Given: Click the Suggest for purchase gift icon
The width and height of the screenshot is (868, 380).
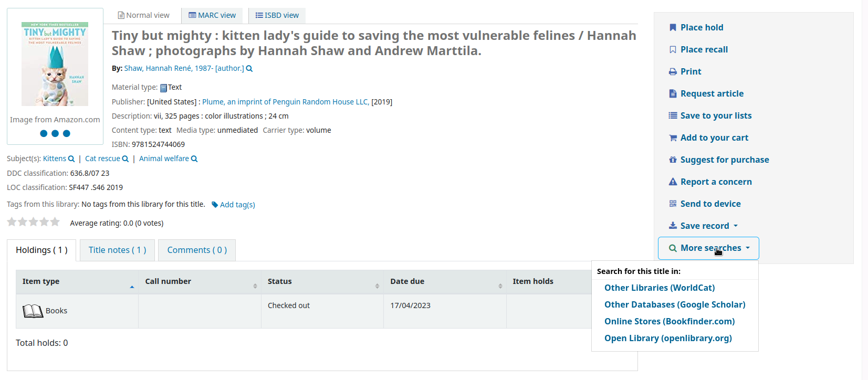Looking at the screenshot, I should tap(673, 160).
